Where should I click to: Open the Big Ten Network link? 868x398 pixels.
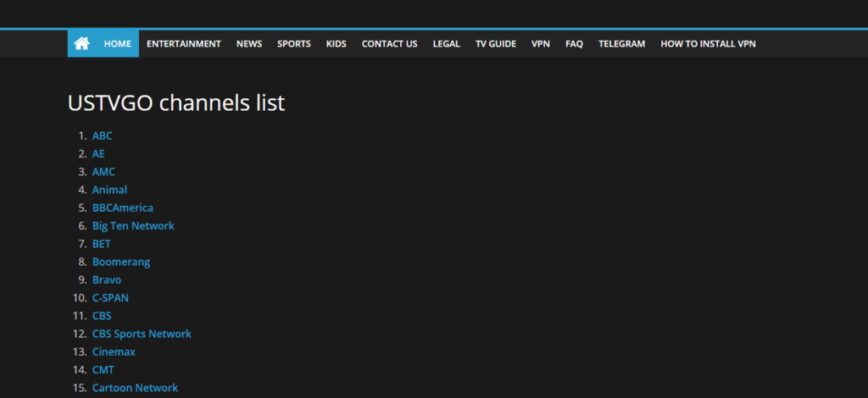click(133, 225)
